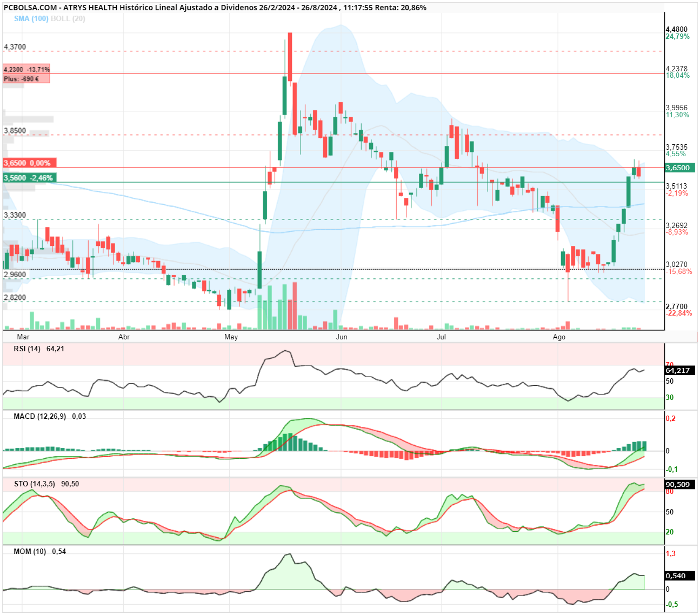Viewport: 700px width, 615px height.
Task: Click the 3,7535 right axis value
Action: click(677, 147)
